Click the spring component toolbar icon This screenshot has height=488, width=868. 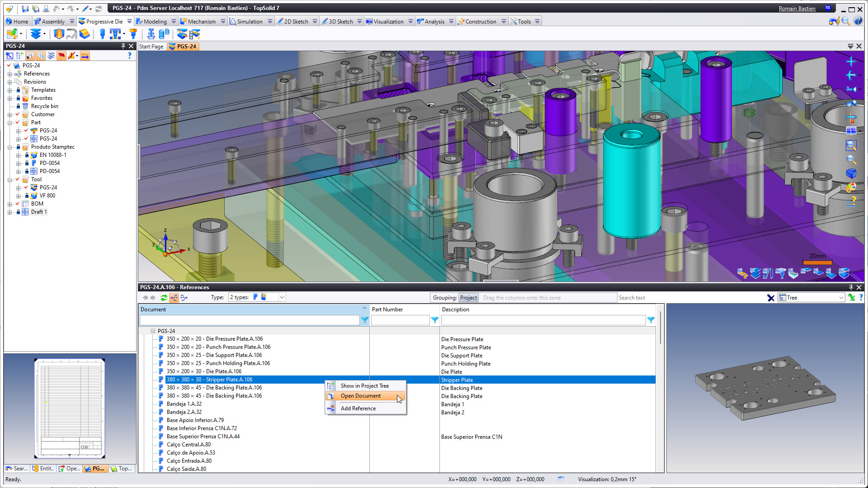164,34
